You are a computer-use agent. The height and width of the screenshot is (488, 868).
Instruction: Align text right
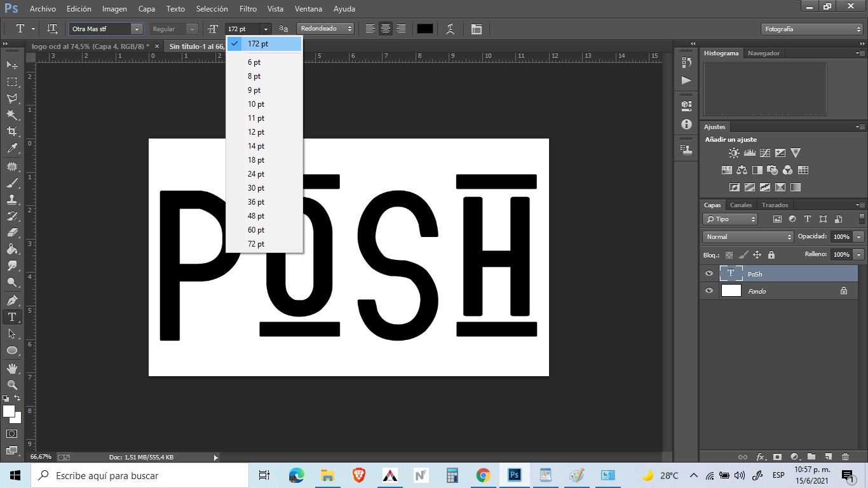coord(401,29)
